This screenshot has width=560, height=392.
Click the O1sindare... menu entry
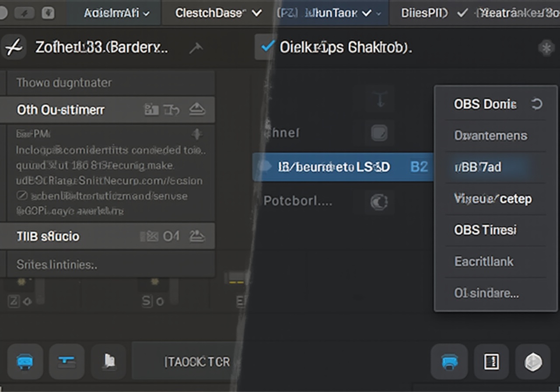(486, 293)
